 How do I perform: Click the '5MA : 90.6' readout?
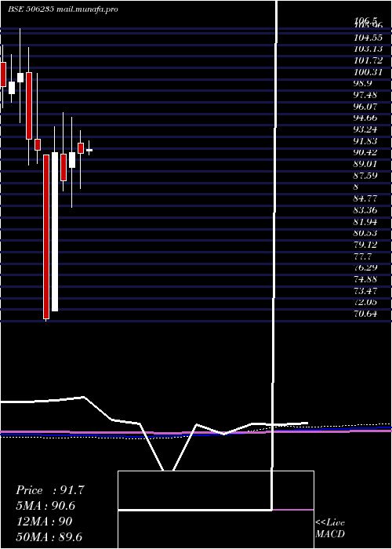[x=45, y=506]
